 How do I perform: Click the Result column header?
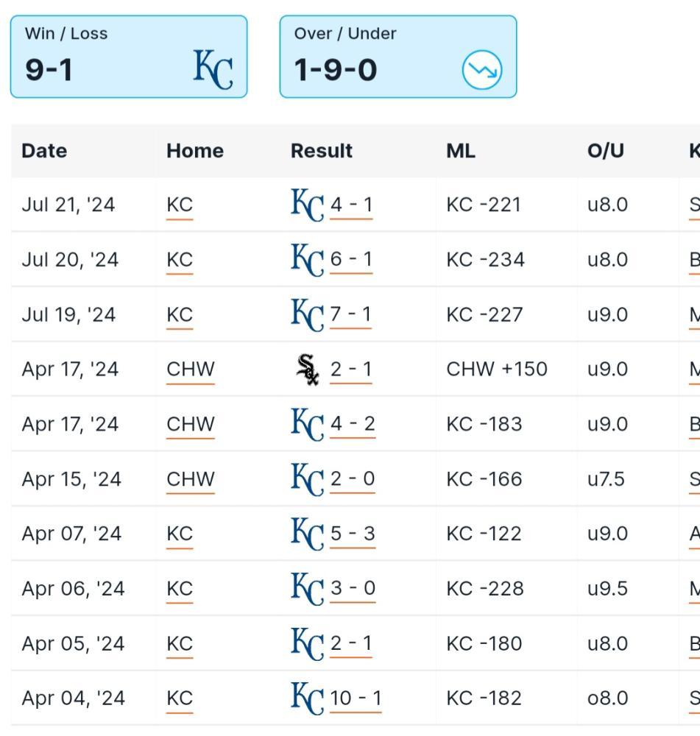(321, 151)
